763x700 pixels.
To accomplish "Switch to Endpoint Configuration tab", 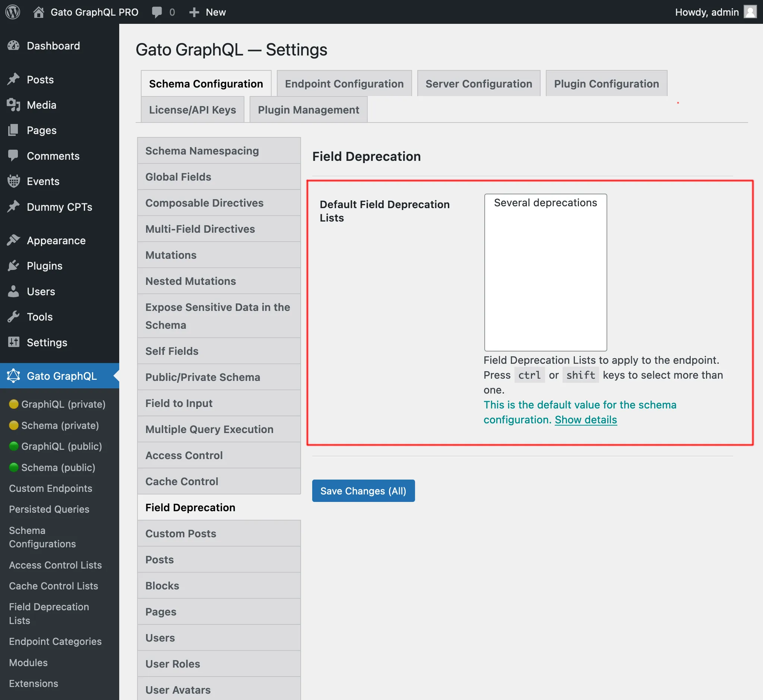I will click(344, 83).
